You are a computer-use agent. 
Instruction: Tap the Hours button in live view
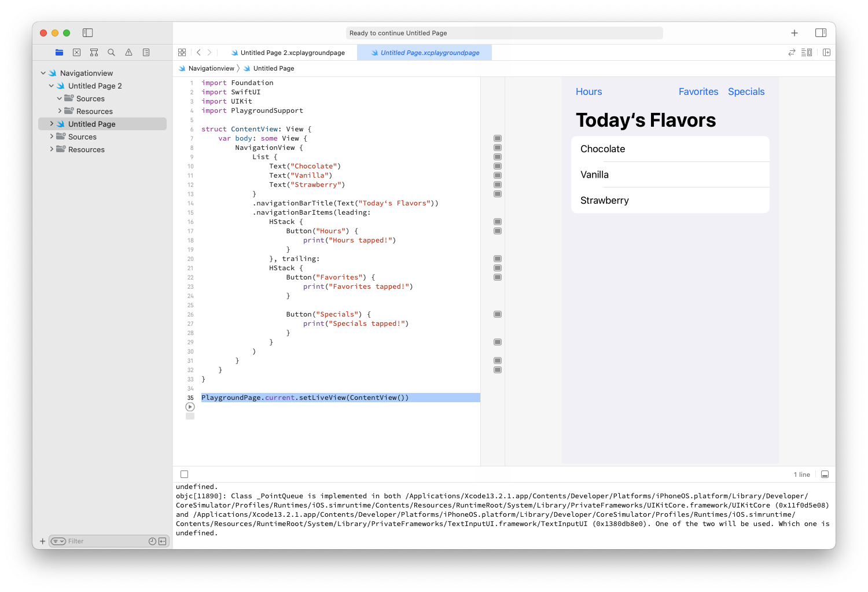(589, 91)
